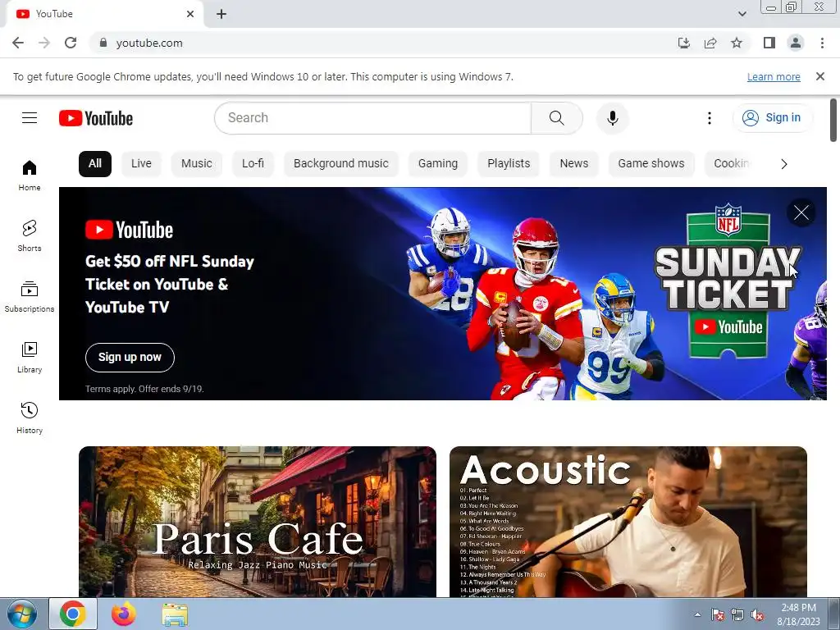Open History in sidebar
This screenshot has height=630, width=840.
click(30, 418)
